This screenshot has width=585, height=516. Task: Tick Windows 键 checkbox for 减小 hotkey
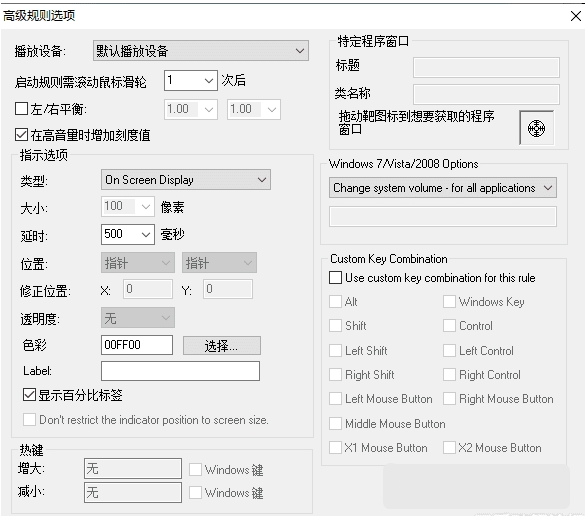(195, 492)
